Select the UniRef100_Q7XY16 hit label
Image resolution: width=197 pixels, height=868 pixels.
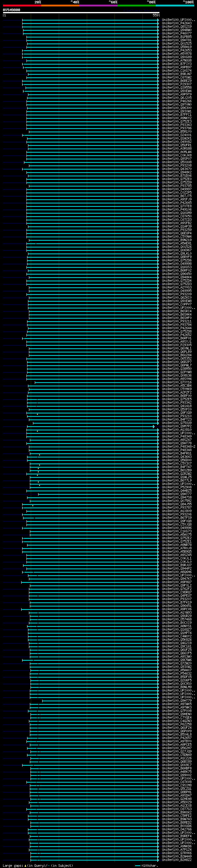[x=177, y=382]
